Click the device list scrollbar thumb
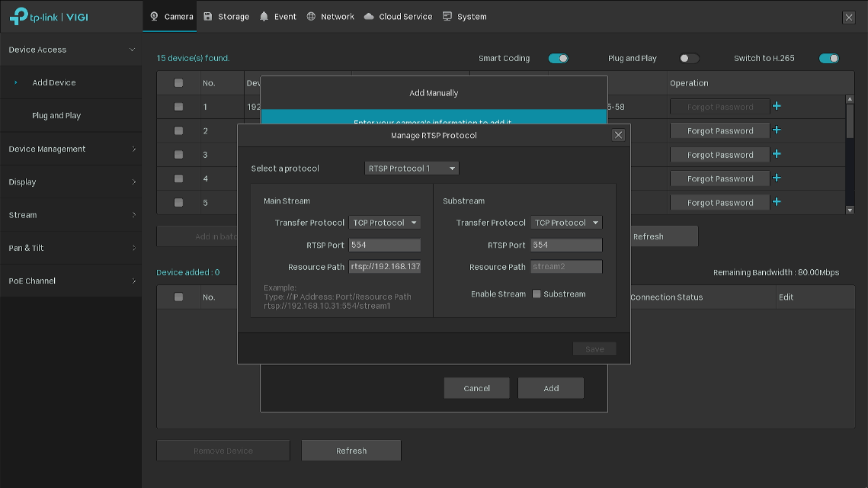 [850, 122]
